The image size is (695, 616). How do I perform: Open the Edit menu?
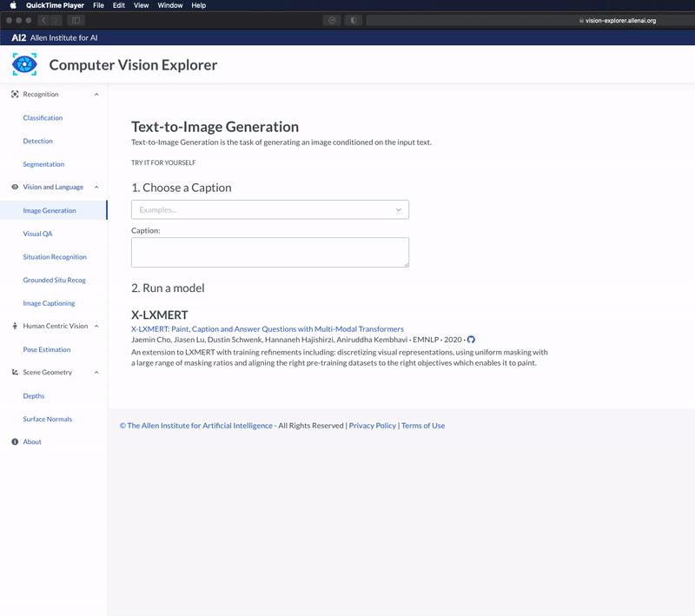[119, 5]
